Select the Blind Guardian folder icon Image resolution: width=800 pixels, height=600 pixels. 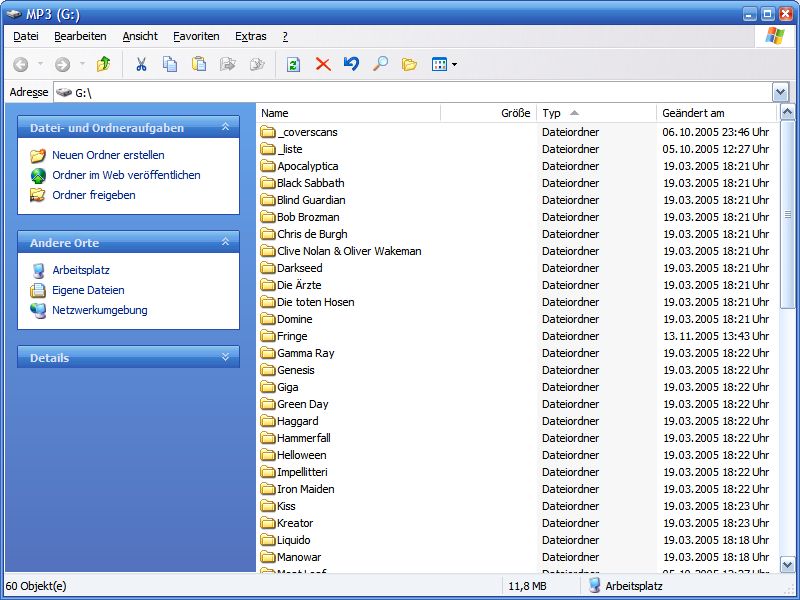tap(268, 199)
